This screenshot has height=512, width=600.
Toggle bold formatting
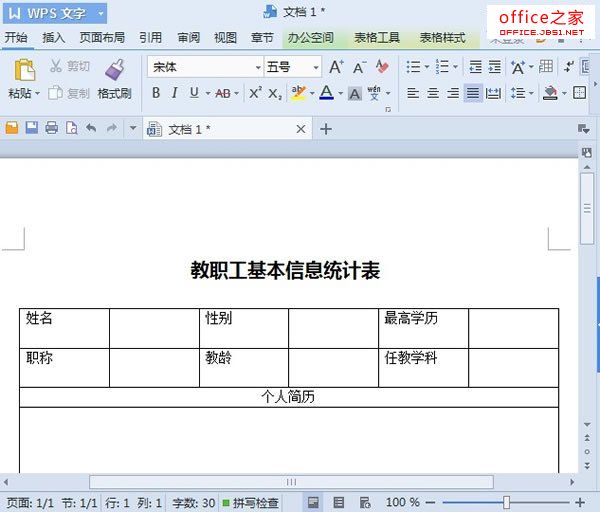[x=156, y=93]
